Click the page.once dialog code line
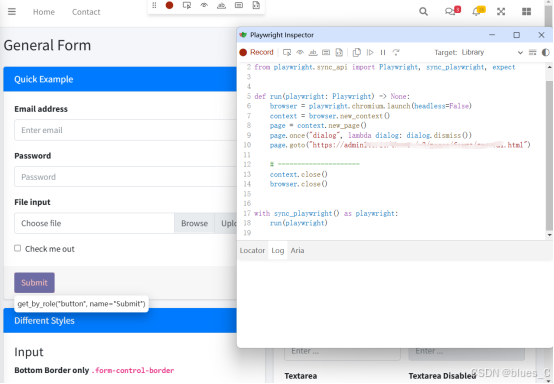 [x=371, y=135]
